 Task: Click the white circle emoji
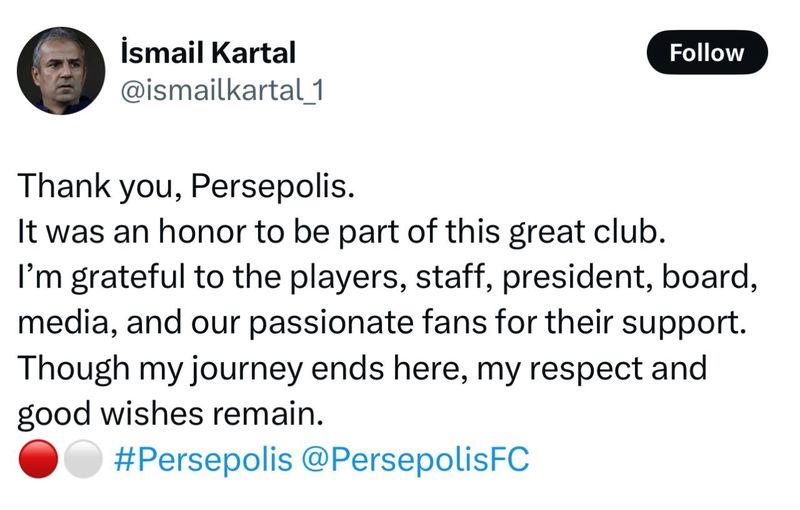point(83,458)
